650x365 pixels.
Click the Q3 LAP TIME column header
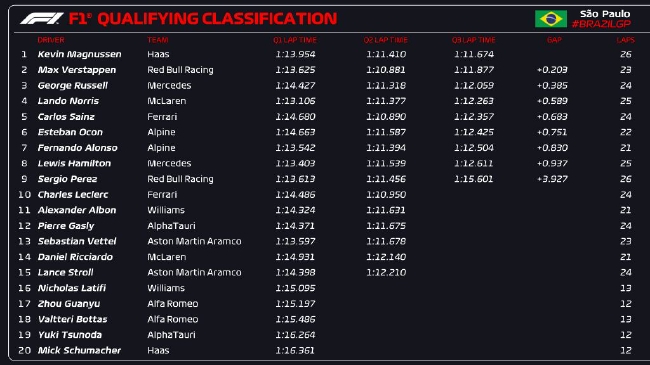473,40
